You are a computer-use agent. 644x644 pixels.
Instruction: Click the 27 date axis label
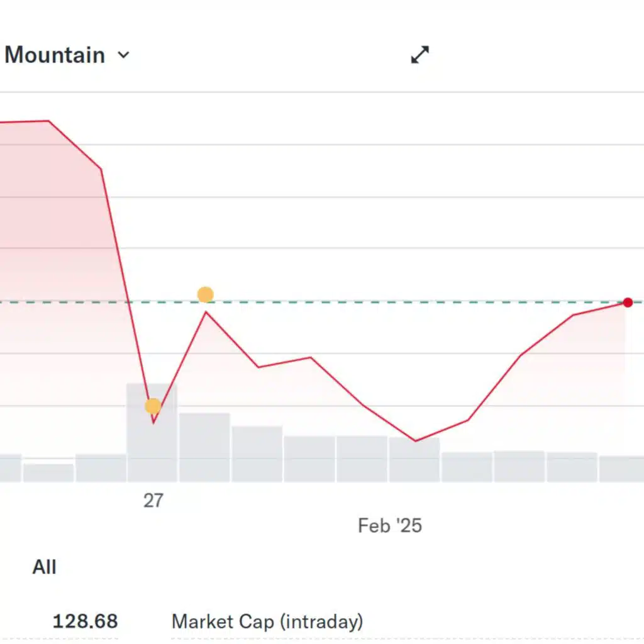(x=153, y=501)
